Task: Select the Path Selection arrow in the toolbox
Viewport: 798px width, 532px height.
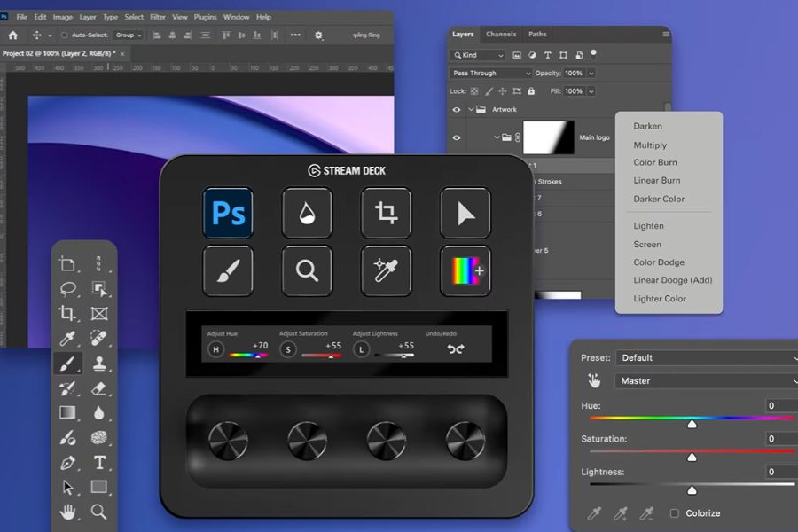Action: click(x=67, y=487)
